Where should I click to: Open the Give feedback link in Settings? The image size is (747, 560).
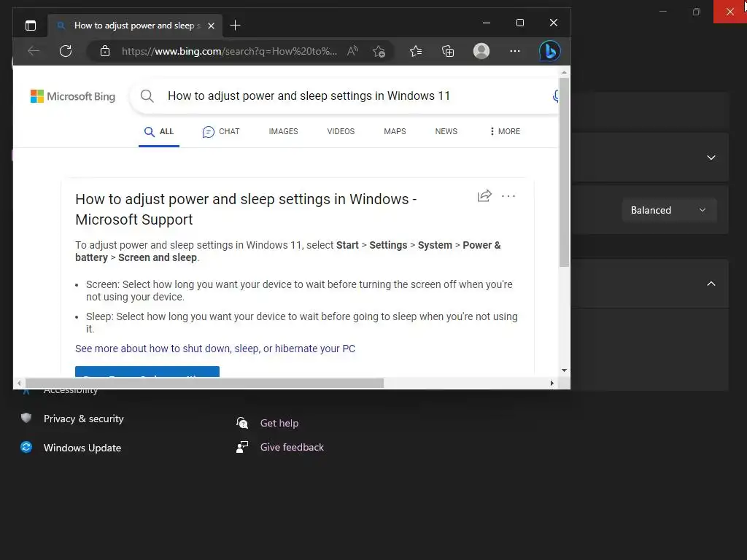(x=292, y=447)
